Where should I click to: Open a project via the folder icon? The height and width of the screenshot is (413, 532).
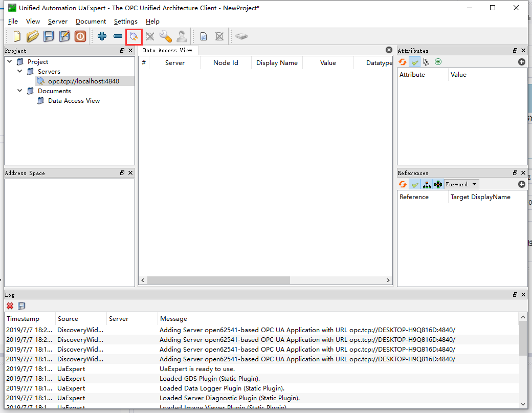33,36
